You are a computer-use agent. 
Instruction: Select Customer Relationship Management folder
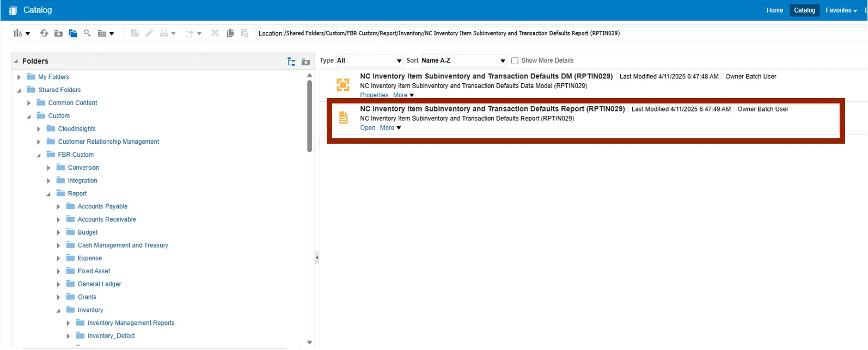point(109,142)
